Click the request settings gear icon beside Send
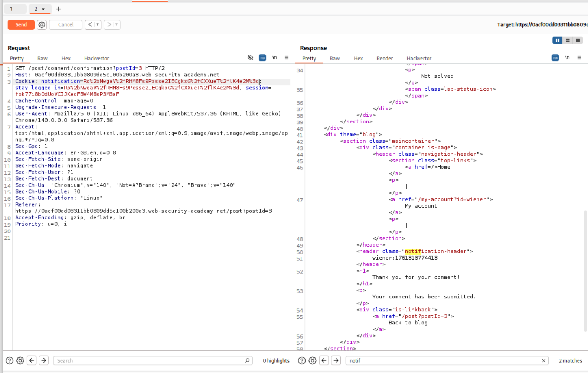The width and height of the screenshot is (588, 373). 42,25
